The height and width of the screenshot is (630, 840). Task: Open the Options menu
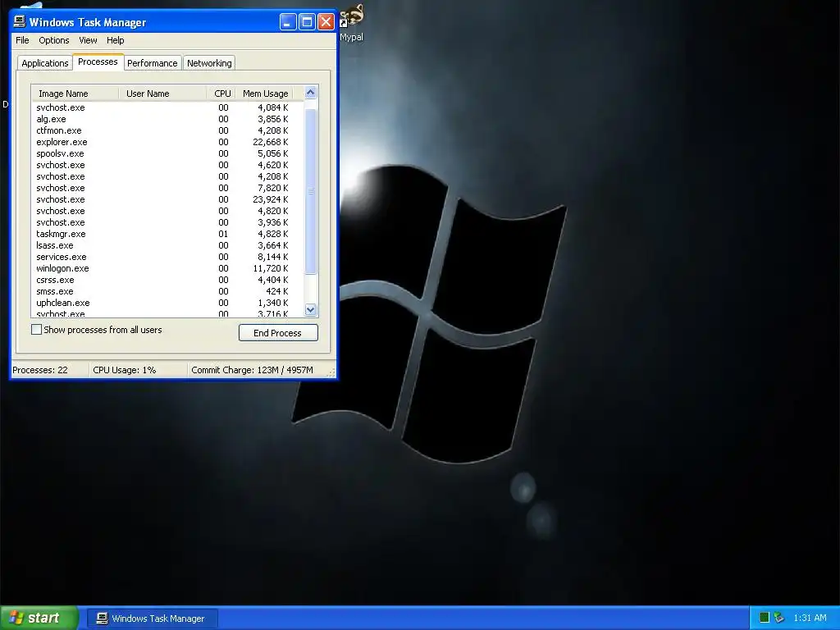(53, 40)
